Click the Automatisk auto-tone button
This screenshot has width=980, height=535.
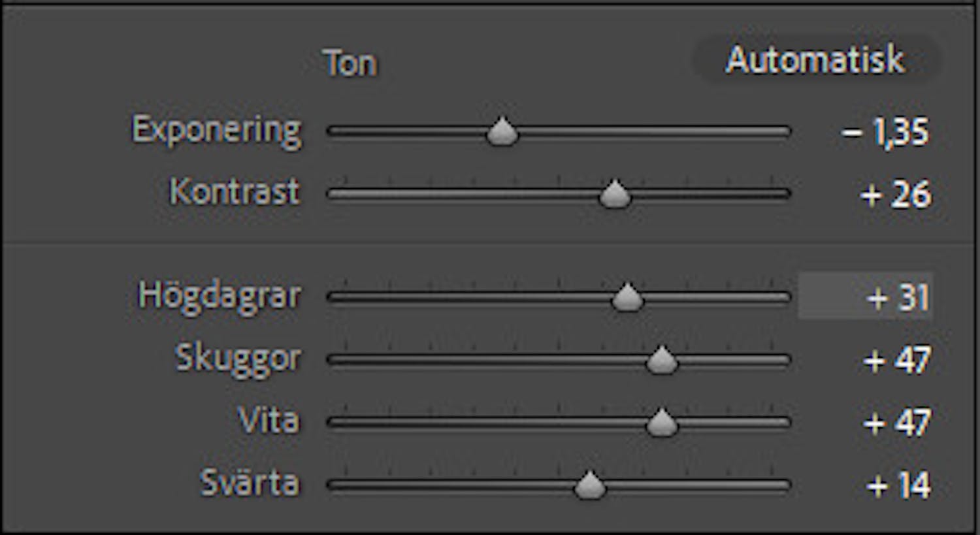tap(815, 61)
